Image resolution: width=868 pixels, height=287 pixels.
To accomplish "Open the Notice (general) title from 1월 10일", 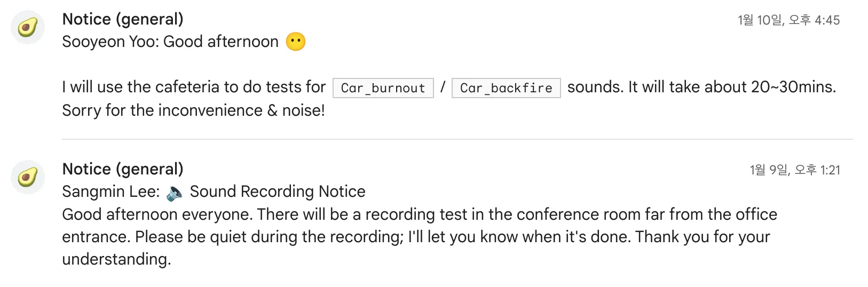I will [x=123, y=19].
